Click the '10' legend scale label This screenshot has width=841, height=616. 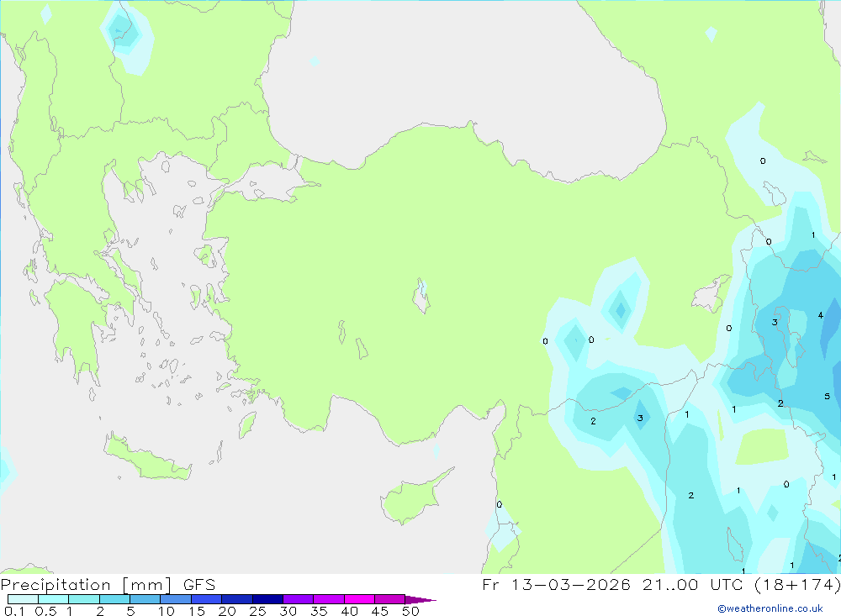(167, 611)
